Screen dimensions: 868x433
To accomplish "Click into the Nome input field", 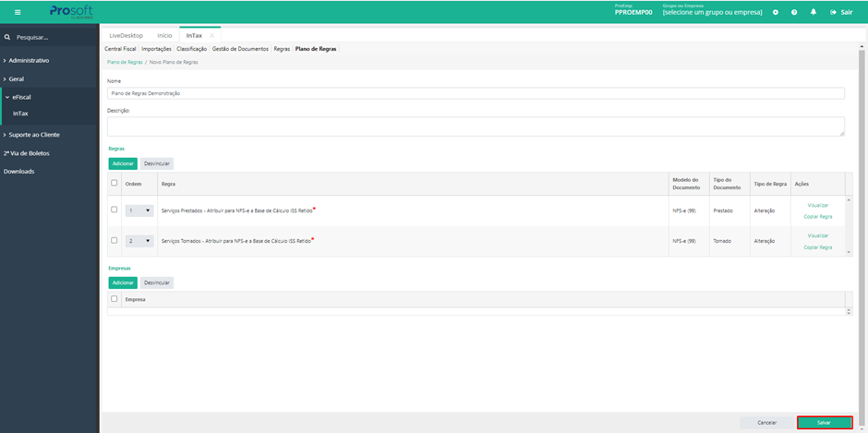I will (476, 93).
